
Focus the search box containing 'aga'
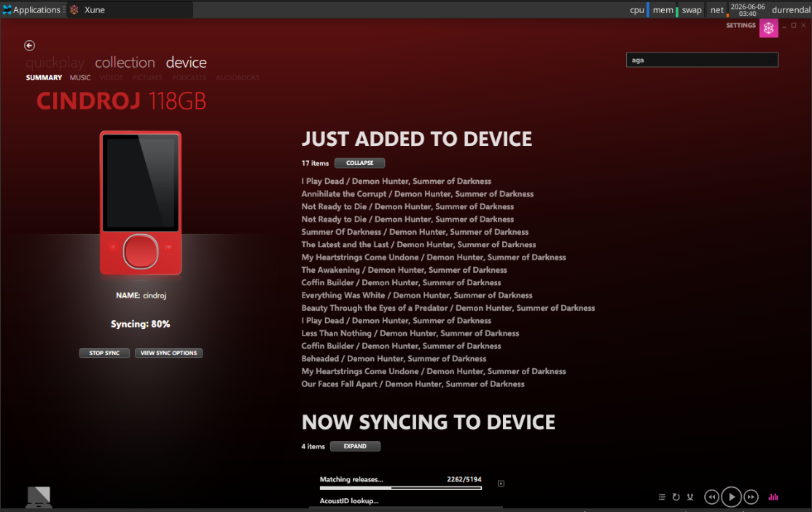[702, 60]
